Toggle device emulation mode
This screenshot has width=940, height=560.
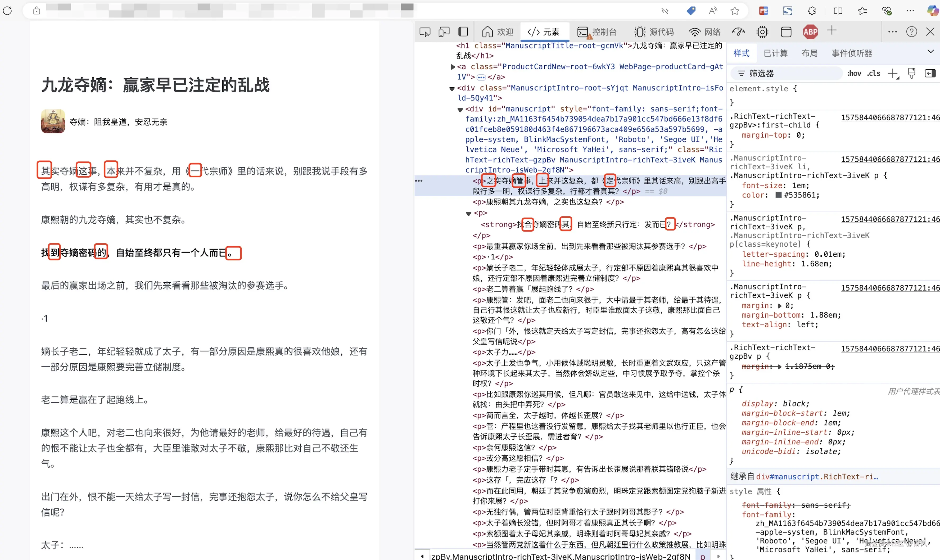[x=444, y=32]
